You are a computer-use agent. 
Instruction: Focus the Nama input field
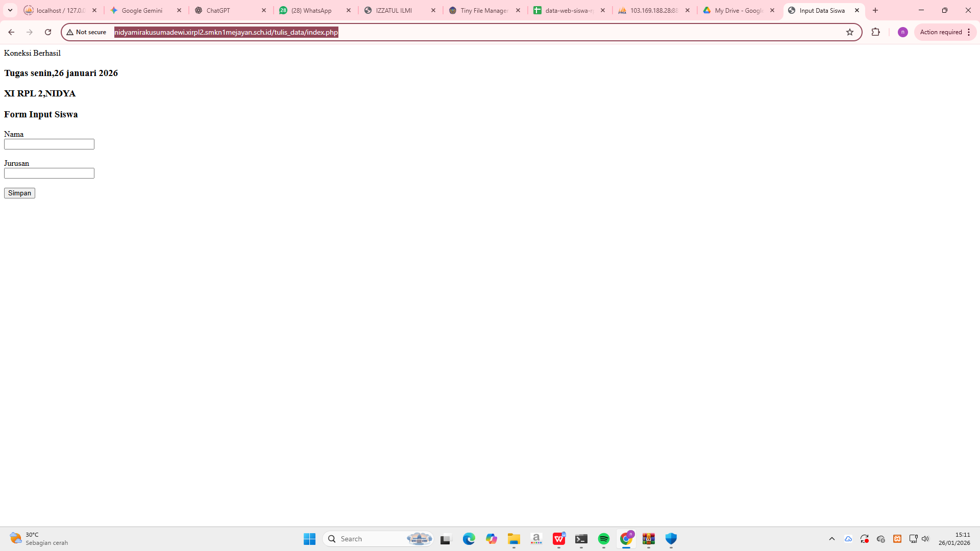(49, 144)
